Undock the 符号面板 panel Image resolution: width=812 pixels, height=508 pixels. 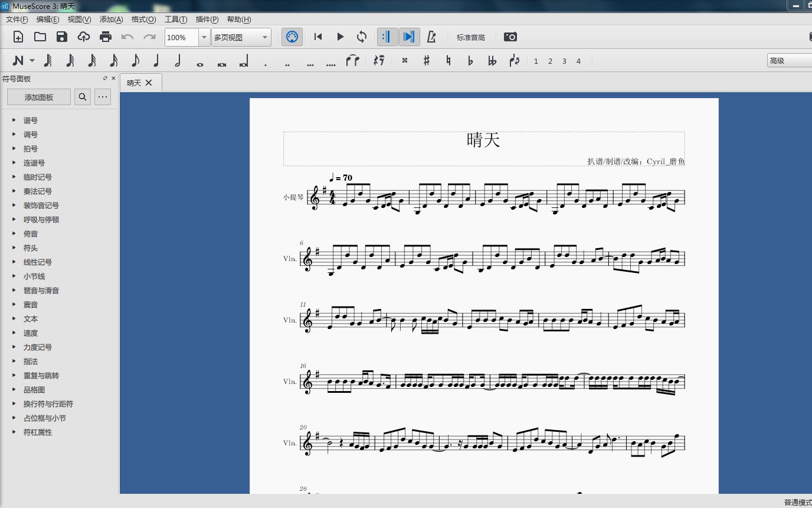coord(105,78)
